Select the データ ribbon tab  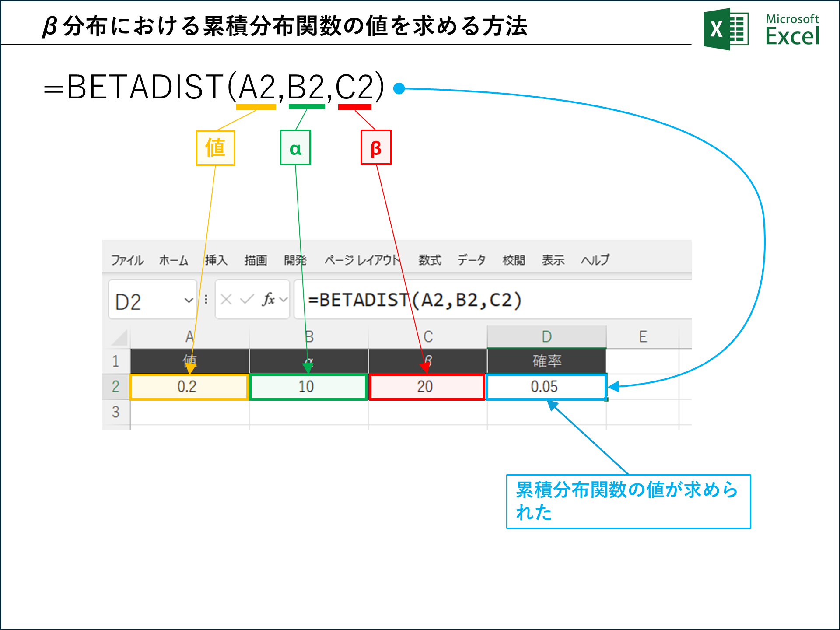coord(472,259)
